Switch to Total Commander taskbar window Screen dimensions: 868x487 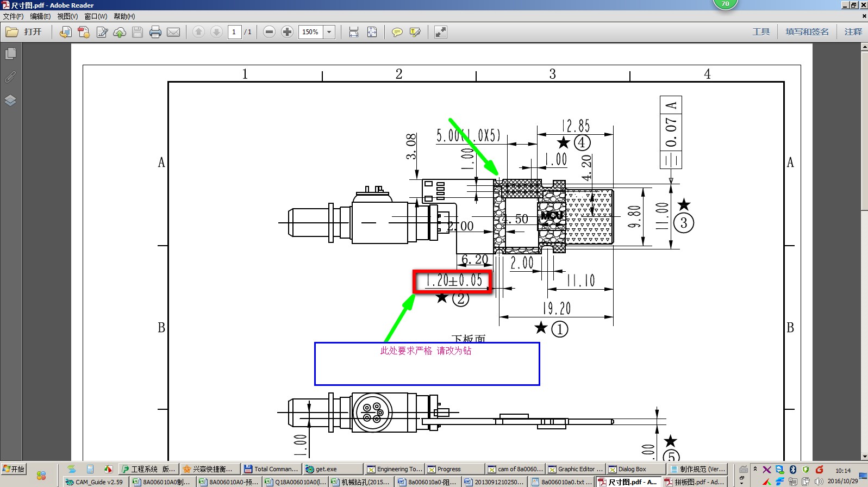point(271,469)
